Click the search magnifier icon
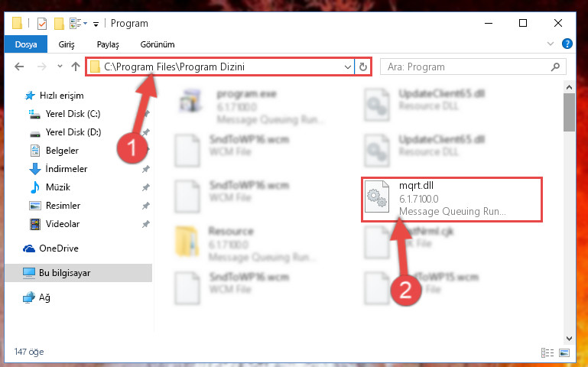Screen dimensions: 588x367 [x=555, y=67]
